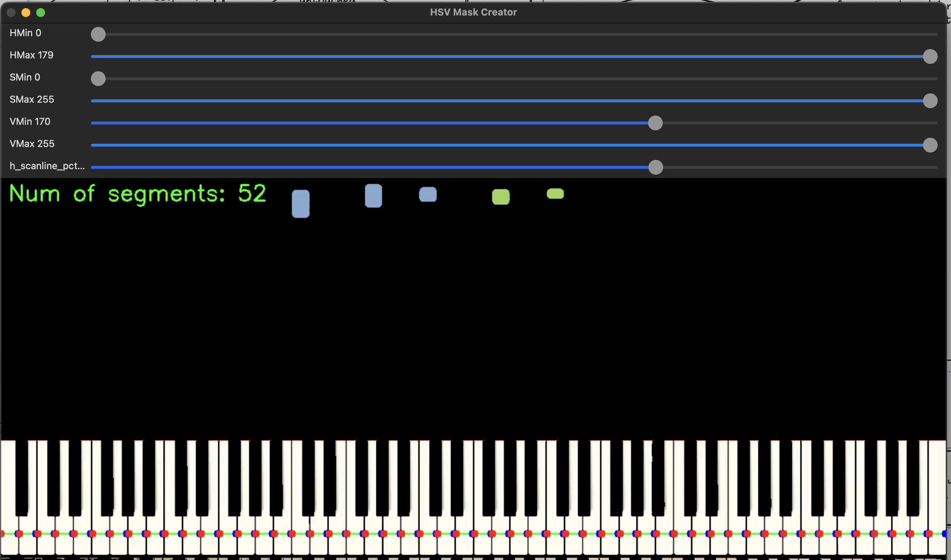
Task: Close the HSV Mask Creator window
Action: (11, 13)
